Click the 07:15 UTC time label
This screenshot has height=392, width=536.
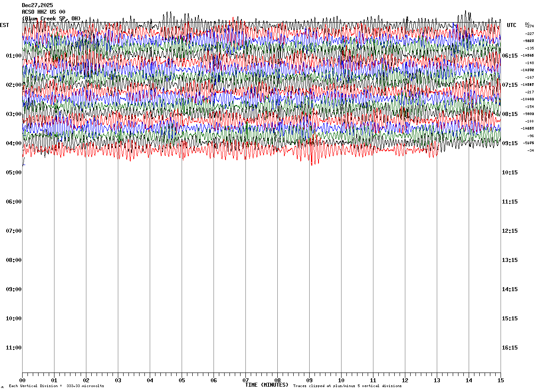pos(510,85)
